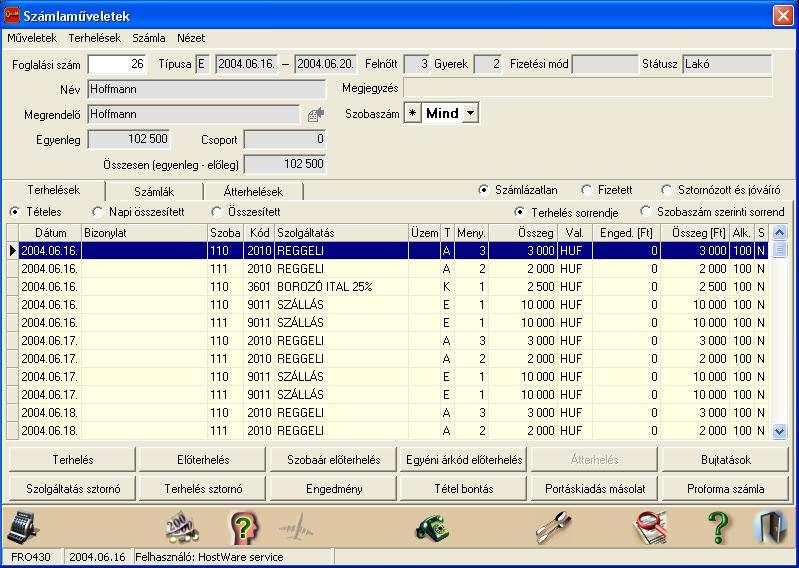The image size is (799, 568).
Task: Open the cash register icon
Action: tap(23, 527)
